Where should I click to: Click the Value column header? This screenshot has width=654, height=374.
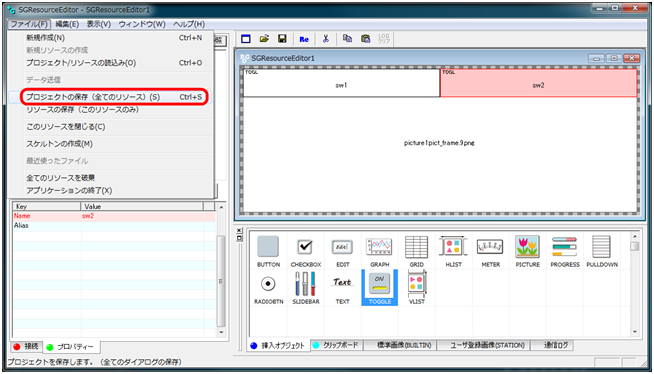[142, 206]
